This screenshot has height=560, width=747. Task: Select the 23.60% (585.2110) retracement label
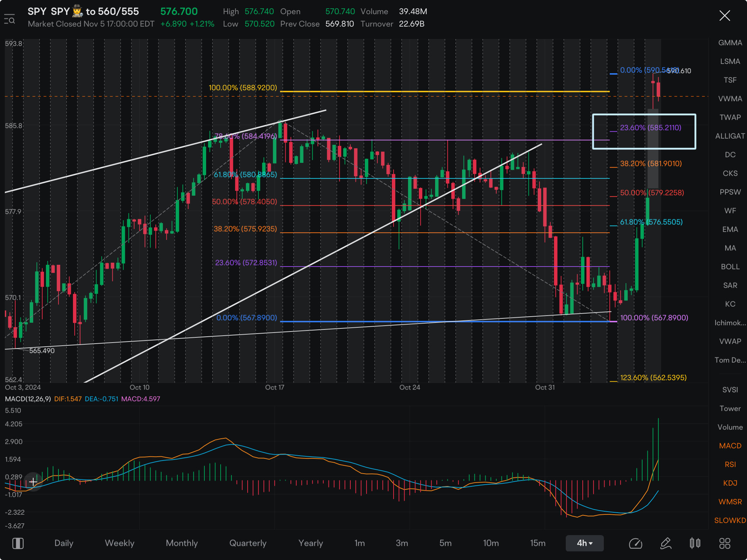tap(651, 128)
